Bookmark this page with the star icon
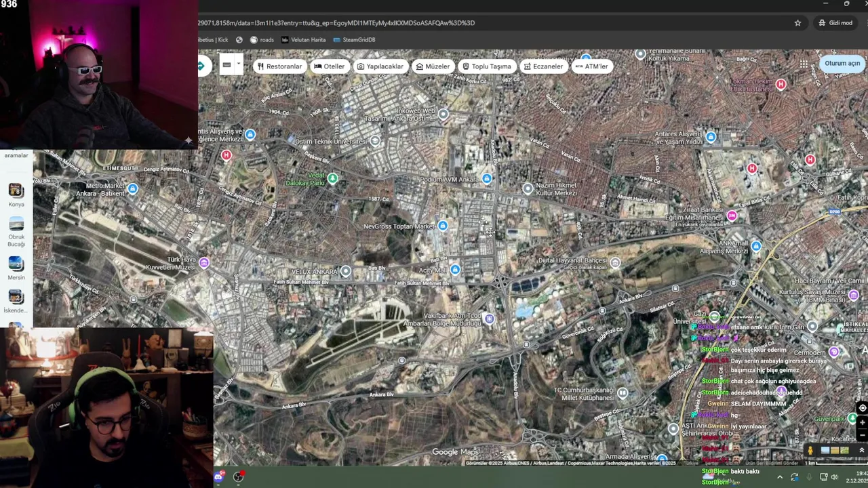Viewport: 868px width, 488px height. 797,22
